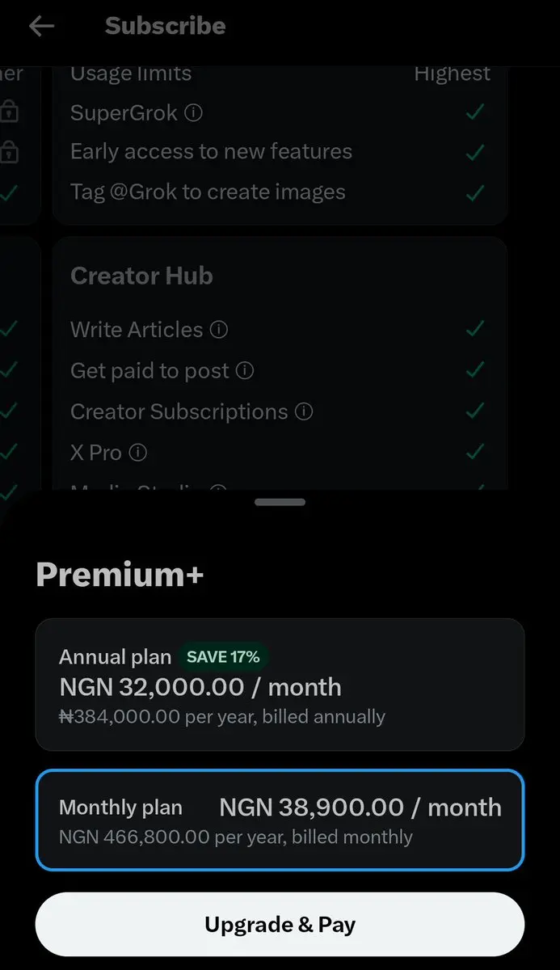Tap the Usage limits Highest row
This screenshot has width=560, height=970.
[280, 74]
